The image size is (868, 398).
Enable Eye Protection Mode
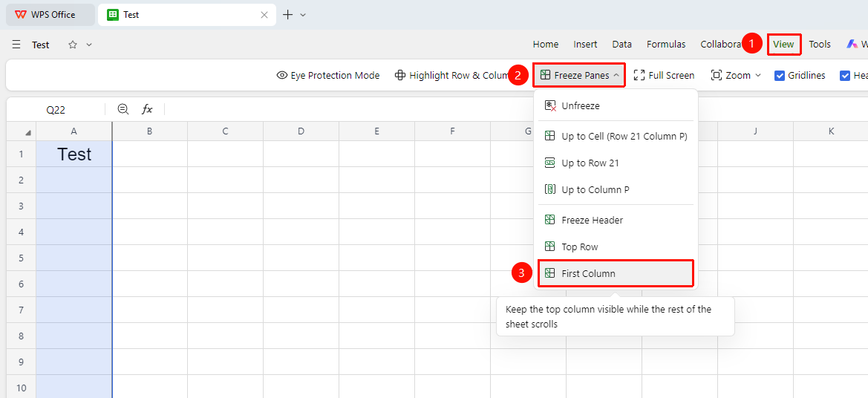[x=328, y=75]
